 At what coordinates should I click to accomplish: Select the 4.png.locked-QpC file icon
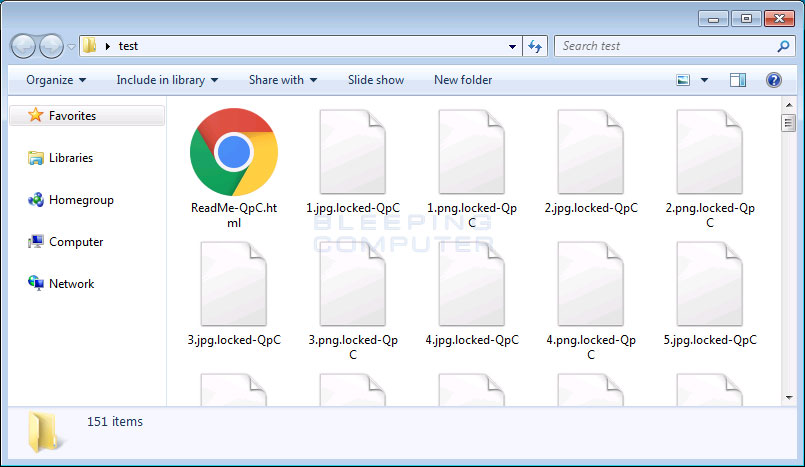pyautogui.click(x=591, y=284)
